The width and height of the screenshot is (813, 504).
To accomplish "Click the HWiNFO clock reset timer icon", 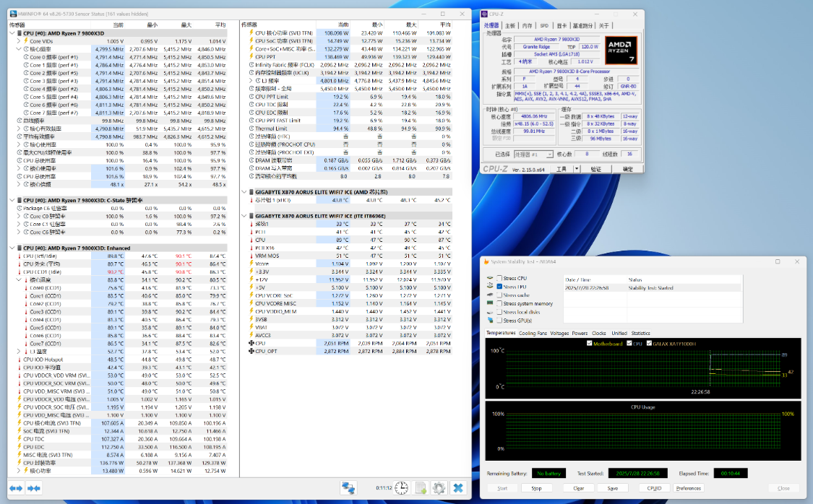I will click(x=401, y=488).
